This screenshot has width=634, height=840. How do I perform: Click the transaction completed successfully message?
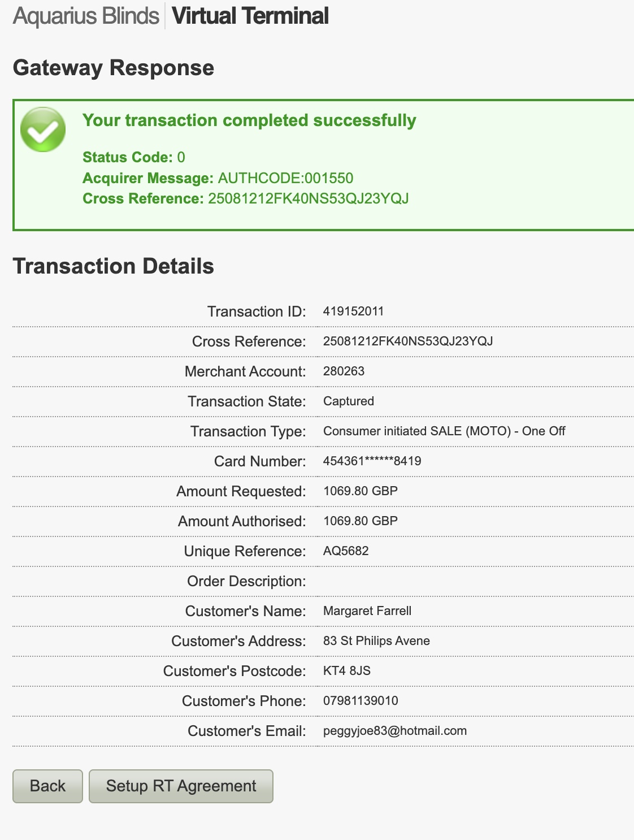[249, 120]
